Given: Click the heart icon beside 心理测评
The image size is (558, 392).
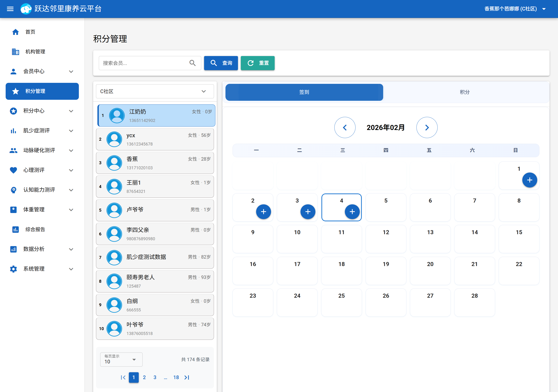Looking at the screenshot, I should click(13, 170).
